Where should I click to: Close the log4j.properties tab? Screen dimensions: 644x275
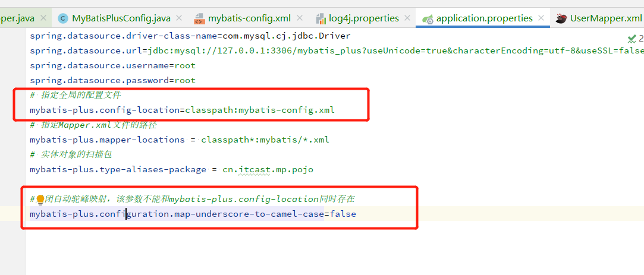(407, 18)
